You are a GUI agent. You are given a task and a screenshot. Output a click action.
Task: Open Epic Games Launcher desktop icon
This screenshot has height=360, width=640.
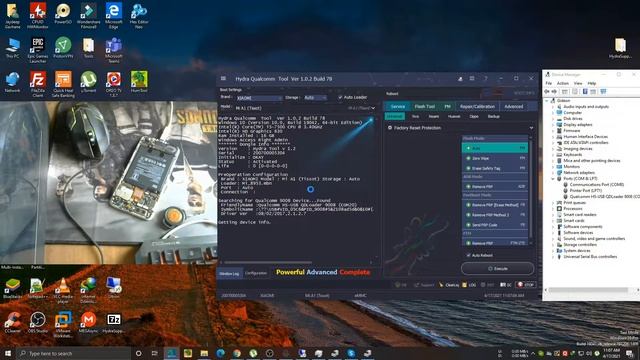click(38, 50)
